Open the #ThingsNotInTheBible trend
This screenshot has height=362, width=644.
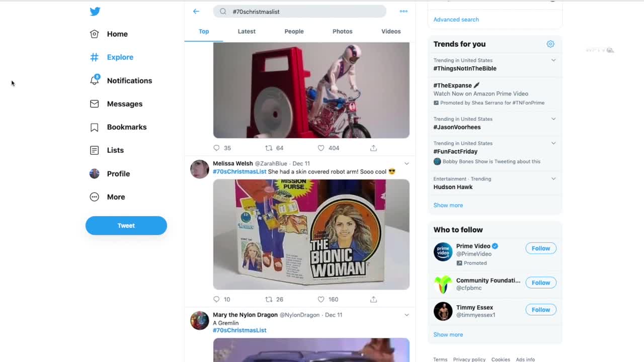(x=465, y=68)
